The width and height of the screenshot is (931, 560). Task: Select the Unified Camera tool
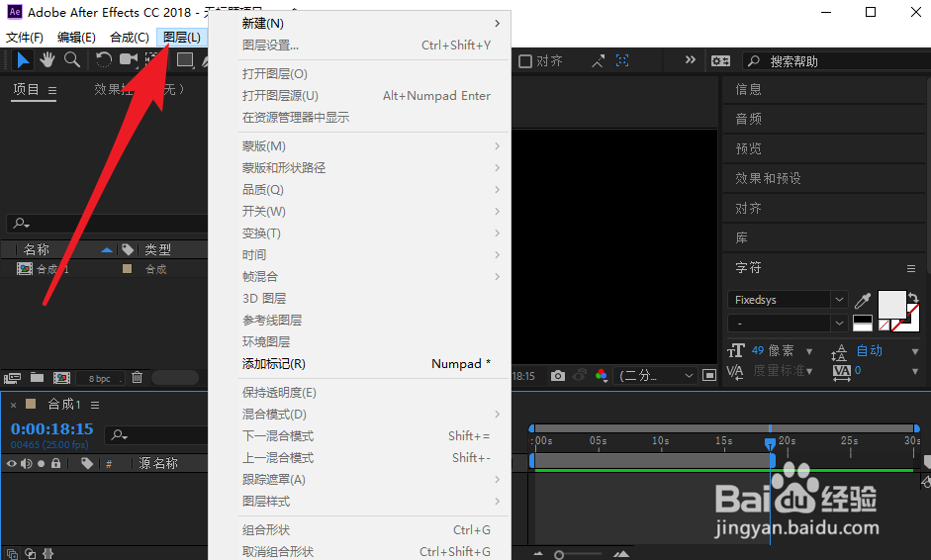pos(129,59)
